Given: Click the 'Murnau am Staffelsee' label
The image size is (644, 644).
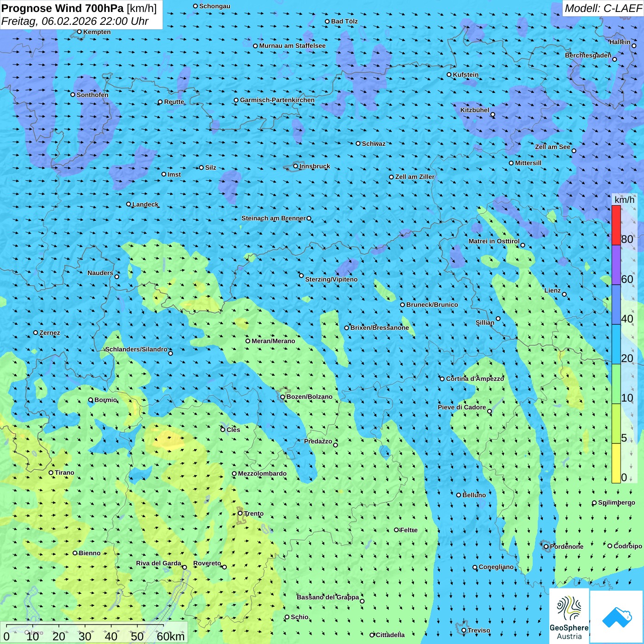Looking at the screenshot, I should click(292, 46).
